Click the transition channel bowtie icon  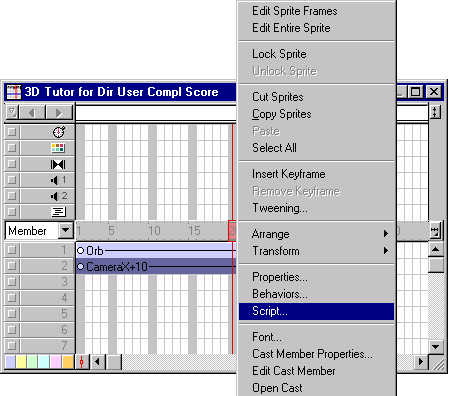pyautogui.click(x=58, y=164)
